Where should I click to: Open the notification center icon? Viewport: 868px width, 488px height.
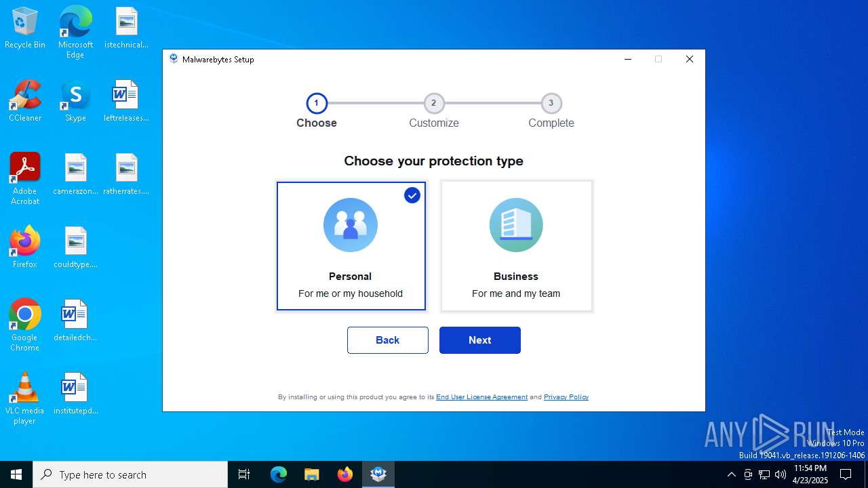[x=846, y=474]
